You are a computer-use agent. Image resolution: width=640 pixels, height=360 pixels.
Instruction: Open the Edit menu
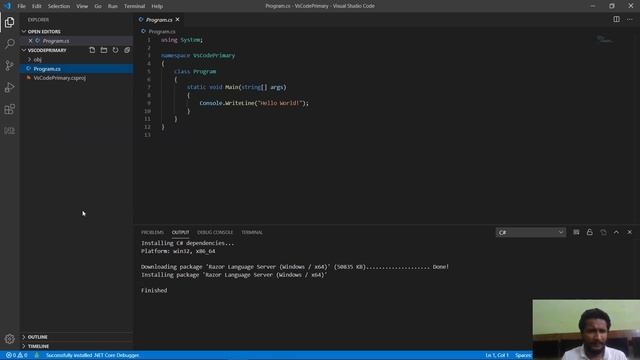(37, 6)
